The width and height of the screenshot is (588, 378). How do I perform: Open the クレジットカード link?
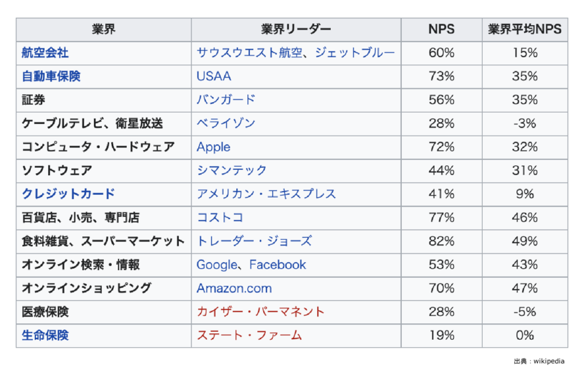68,194
